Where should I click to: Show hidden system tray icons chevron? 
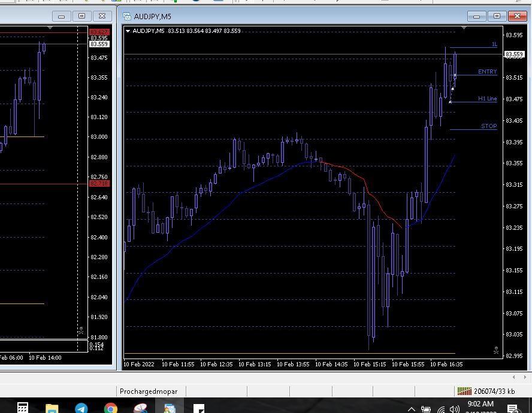(411, 409)
